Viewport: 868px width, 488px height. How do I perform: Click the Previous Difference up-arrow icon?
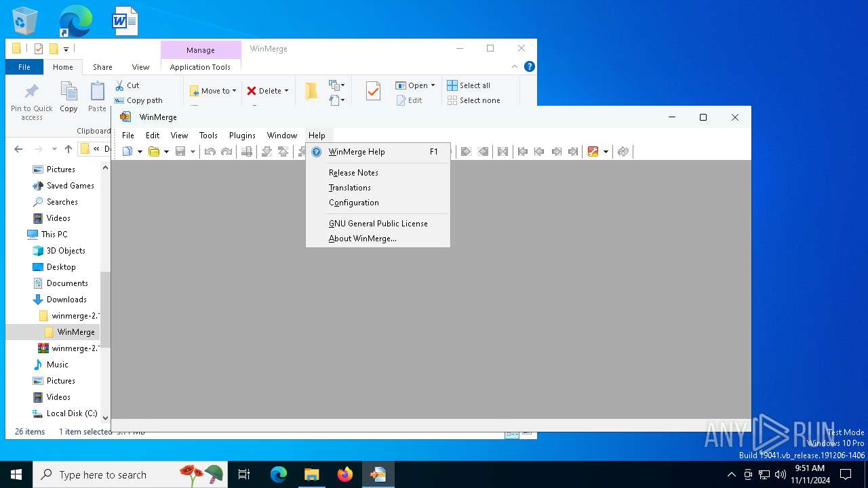(x=283, y=152)
